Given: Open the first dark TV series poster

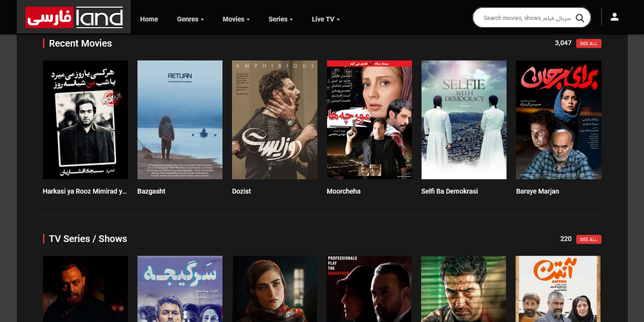Looking at the screenshot, I should [x=86, y=289].
